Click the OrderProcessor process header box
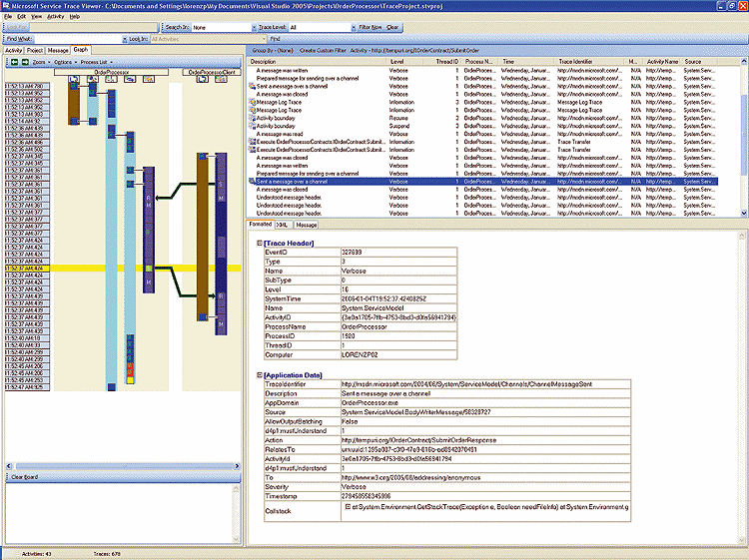 [111, 72]
